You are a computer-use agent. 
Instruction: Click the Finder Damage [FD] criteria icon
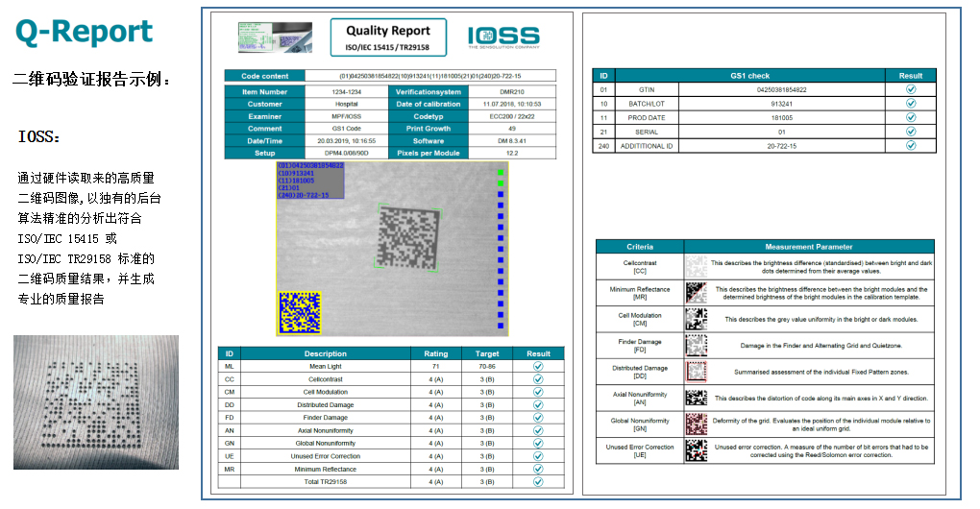click(697, 345)
